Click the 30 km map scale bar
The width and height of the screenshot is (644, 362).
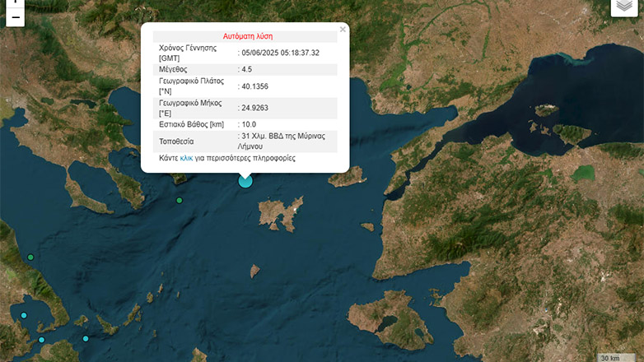click(x=615, y=358)
